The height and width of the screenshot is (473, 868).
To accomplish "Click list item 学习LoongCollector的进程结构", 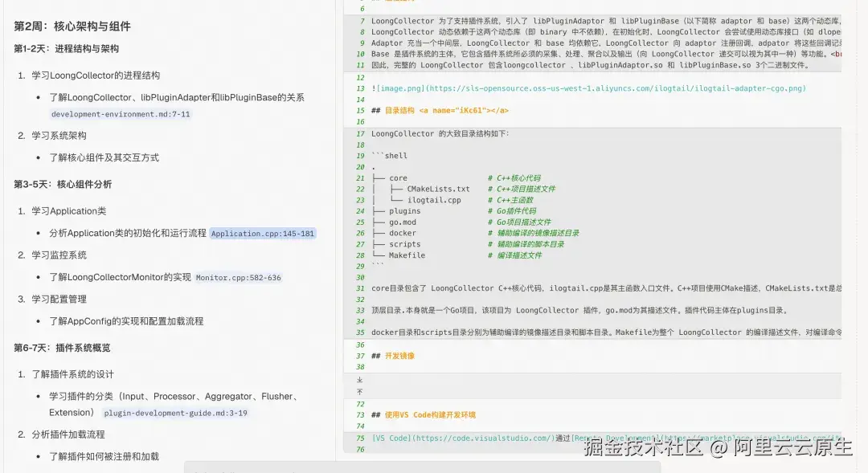I will [96, 75].
